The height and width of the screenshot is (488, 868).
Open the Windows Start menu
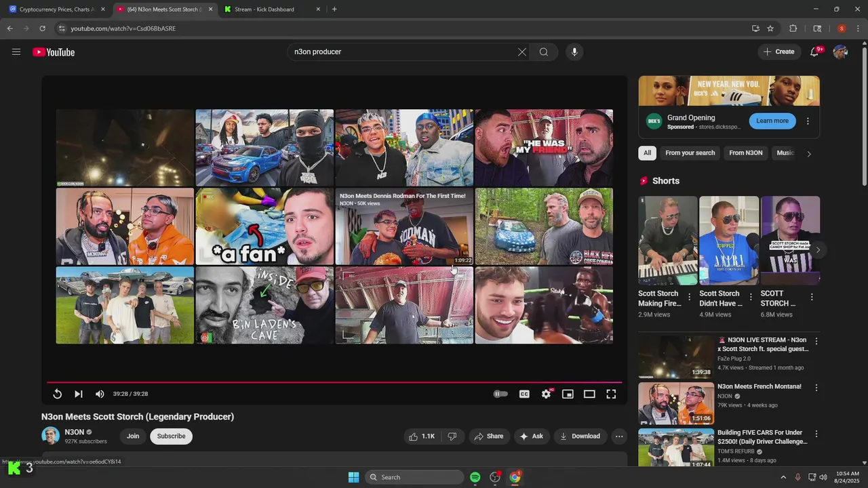coord(353,477)
